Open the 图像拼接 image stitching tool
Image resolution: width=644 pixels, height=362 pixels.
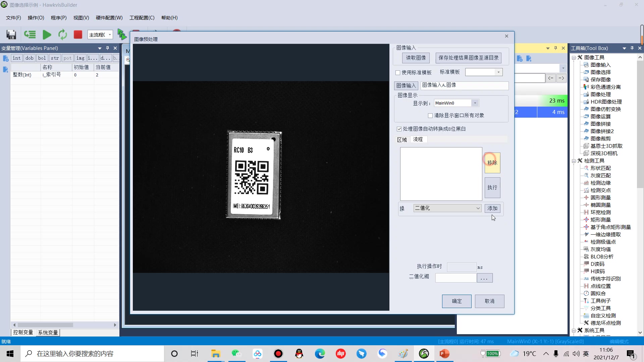(600, 124)
